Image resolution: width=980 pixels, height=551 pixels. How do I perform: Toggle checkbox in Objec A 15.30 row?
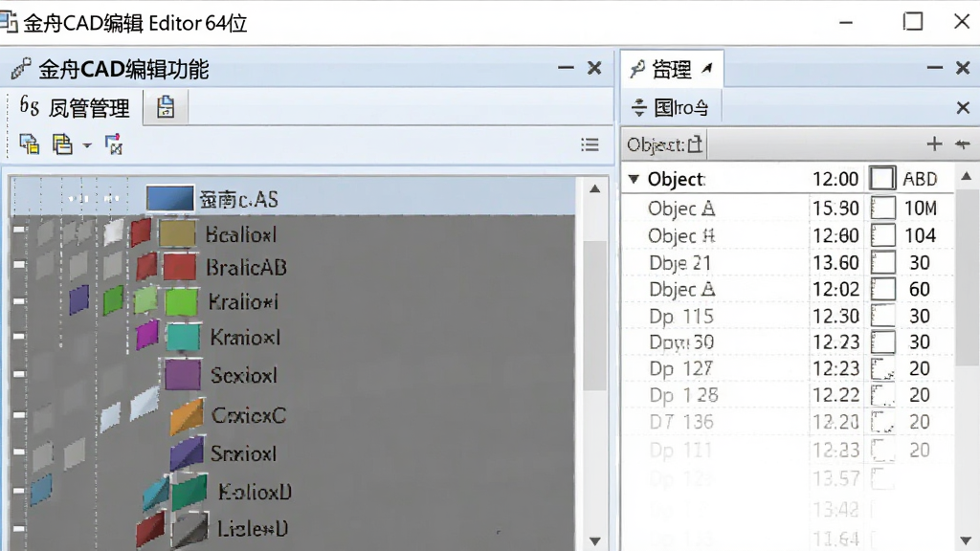[x=882, y=208]
